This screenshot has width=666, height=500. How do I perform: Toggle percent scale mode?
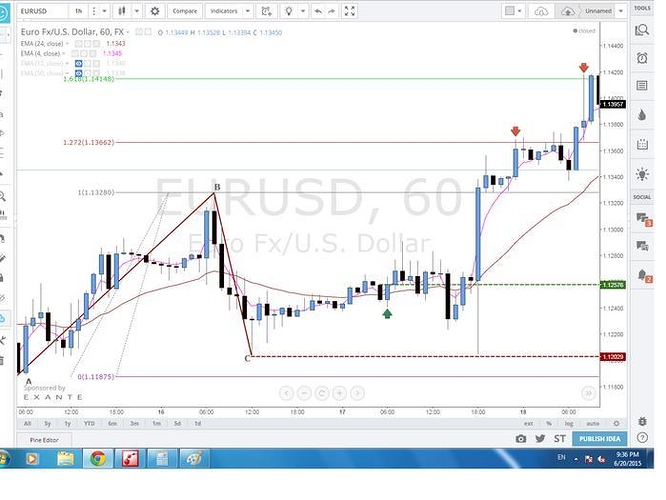coord(549,424)
